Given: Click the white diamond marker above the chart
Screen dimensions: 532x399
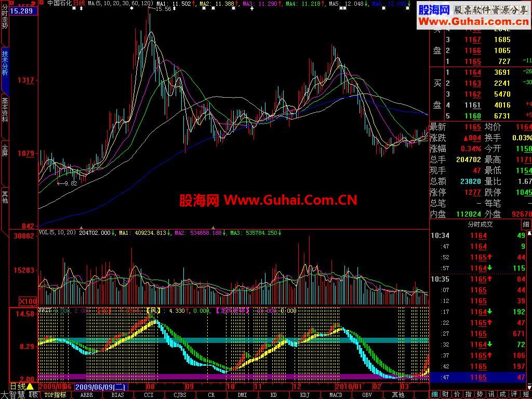Looking at the screenshot, I should point(131,8).
